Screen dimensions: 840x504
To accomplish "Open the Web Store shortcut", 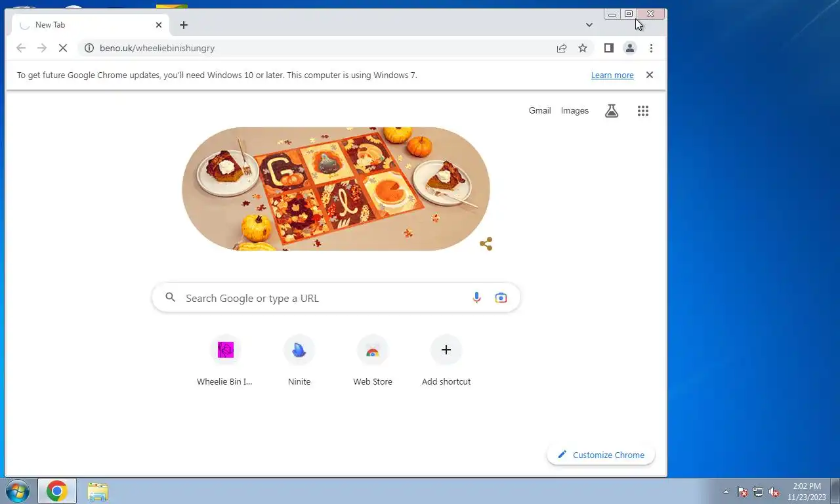I will tap(373, 361).
